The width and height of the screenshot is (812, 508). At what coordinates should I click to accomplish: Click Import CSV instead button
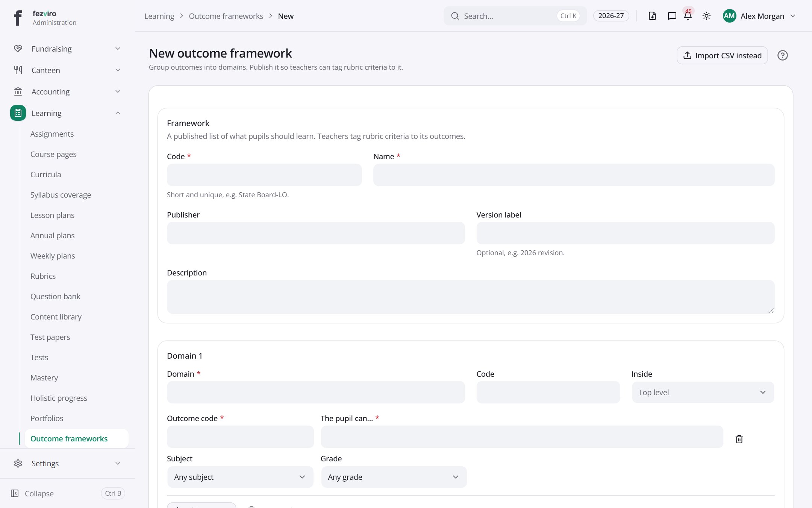(x=722, y=55)
